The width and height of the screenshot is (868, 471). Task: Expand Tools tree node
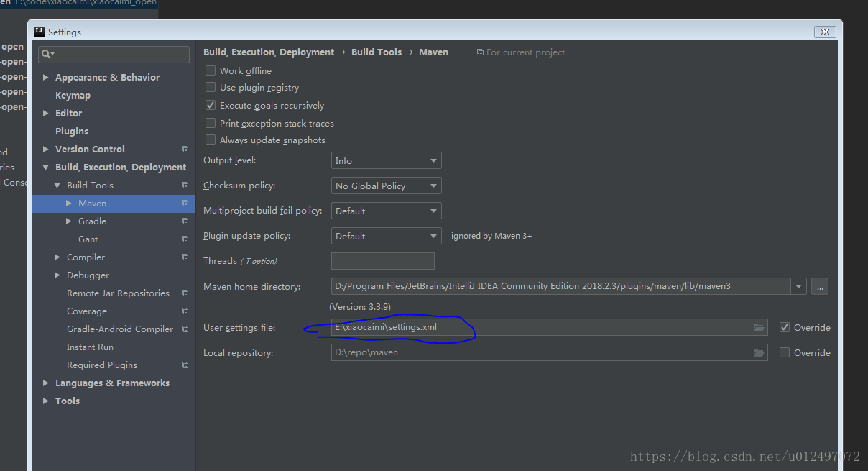[x=46, y=401]
